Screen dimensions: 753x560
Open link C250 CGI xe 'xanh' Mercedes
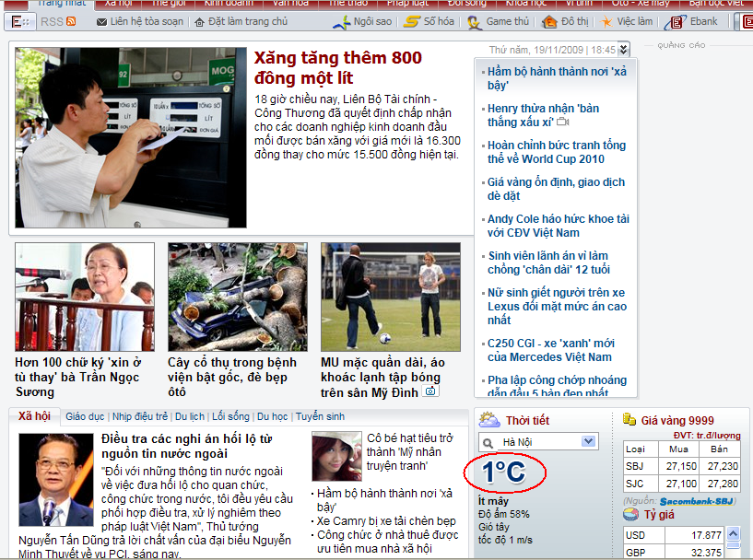pos(551,350)
